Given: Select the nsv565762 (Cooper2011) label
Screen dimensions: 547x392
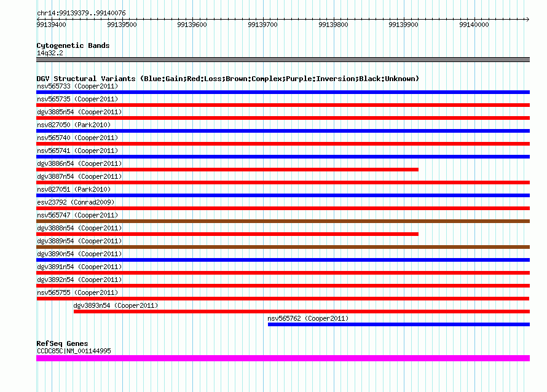Looking at the screenshot, I should 308,318.
